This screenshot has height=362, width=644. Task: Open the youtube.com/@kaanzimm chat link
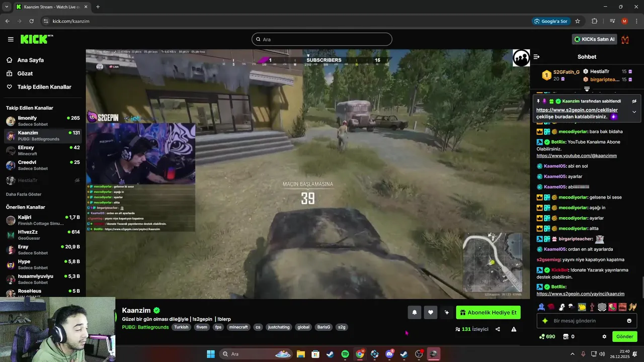coord(577,156)
